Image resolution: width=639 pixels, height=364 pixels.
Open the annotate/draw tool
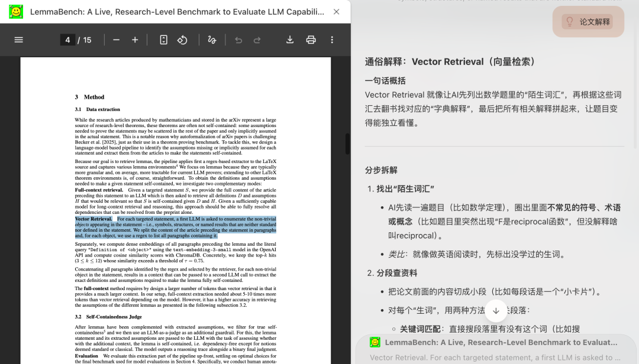pos(212,40)
